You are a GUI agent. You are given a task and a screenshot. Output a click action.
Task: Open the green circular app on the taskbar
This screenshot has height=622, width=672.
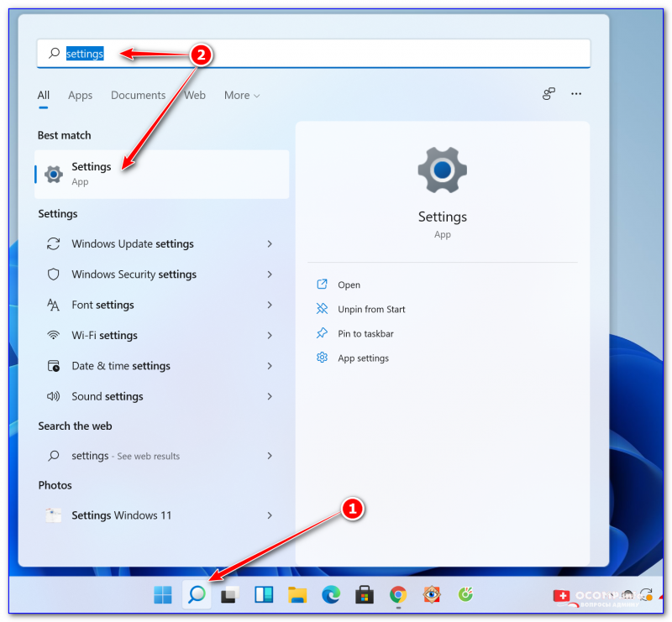pos(465,594)
